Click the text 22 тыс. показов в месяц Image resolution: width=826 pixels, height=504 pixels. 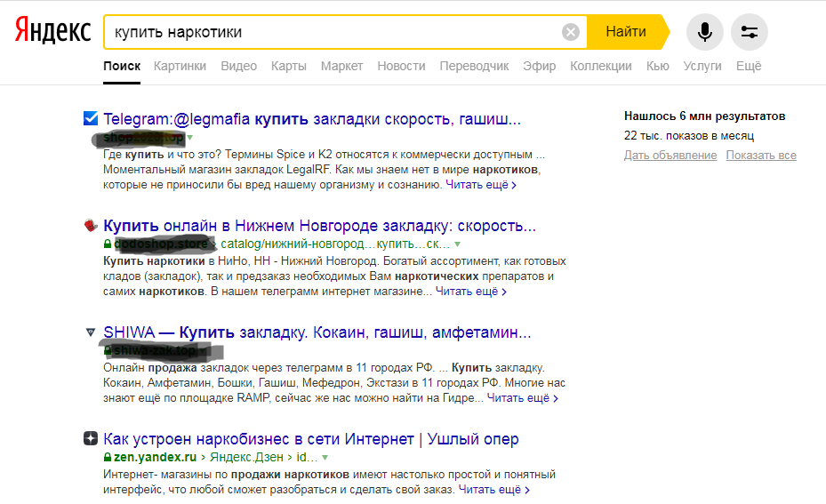click(689, 136)
